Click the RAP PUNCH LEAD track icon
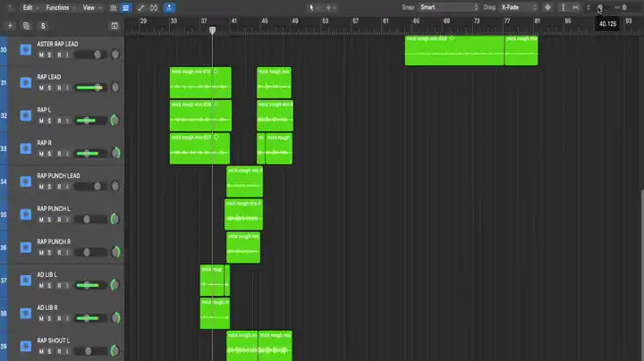 25,181
